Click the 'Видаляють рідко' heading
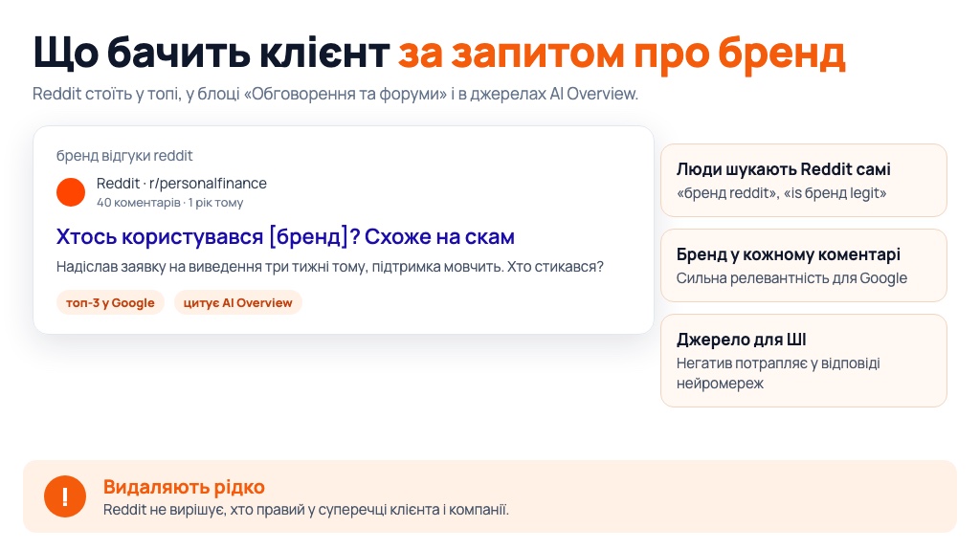 (184, 486)
